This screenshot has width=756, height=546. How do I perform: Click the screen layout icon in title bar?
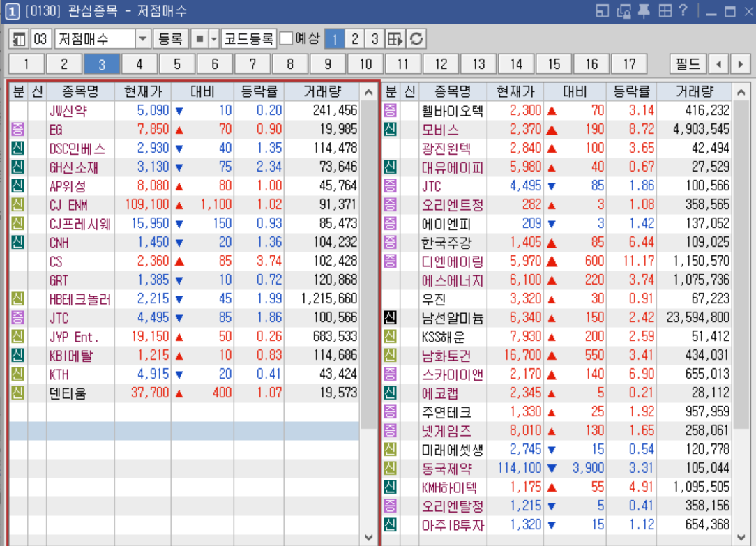click(602, 10)
